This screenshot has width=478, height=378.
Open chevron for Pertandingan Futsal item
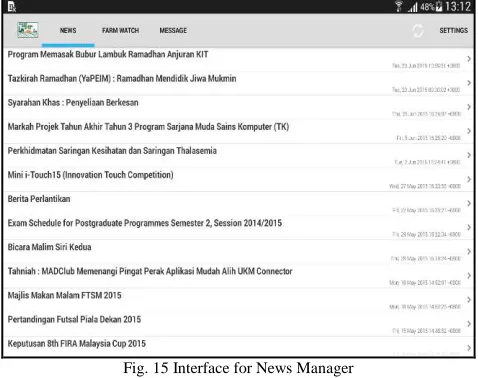(469, 324)
